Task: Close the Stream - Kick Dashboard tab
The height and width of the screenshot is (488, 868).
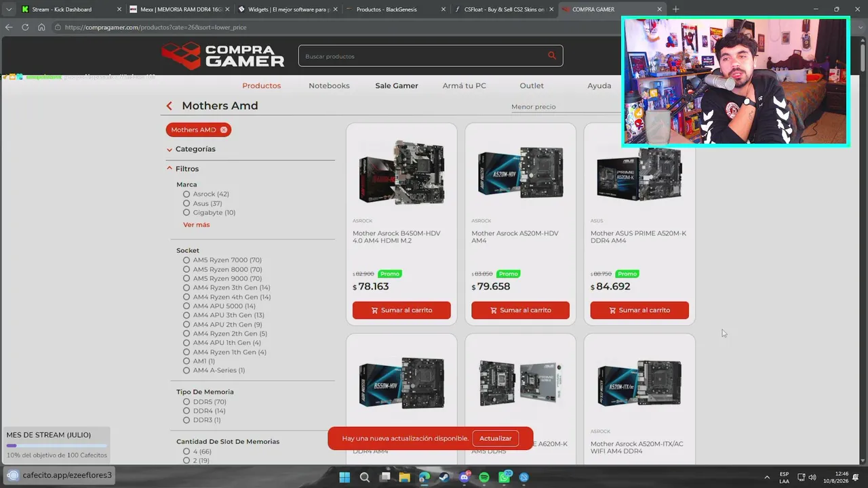Action: coord(119,9)
